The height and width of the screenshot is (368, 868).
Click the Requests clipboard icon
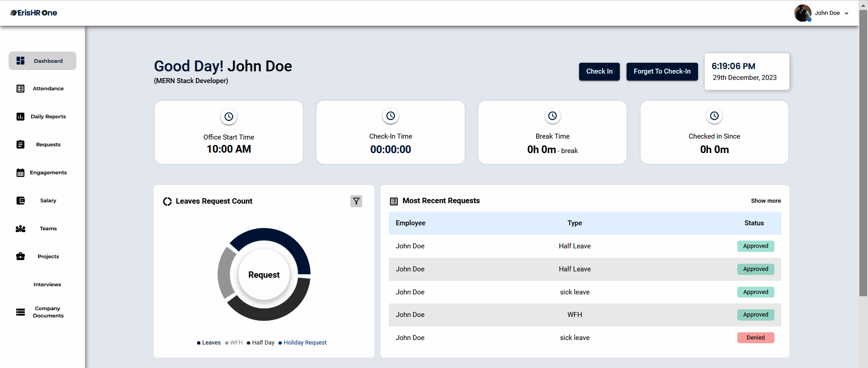[x=20, y=144]
